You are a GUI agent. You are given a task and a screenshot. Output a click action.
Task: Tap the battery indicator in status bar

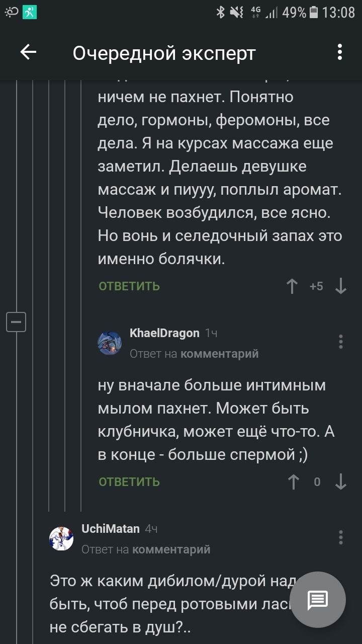314,12
